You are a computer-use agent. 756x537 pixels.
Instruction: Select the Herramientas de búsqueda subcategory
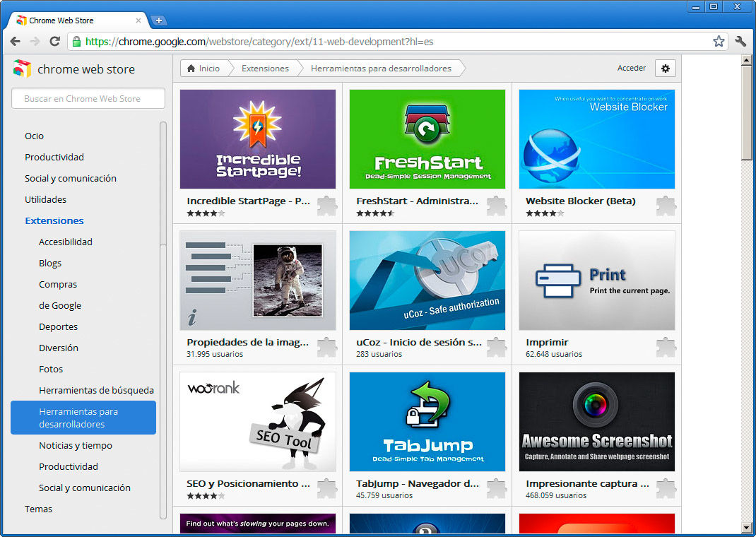96,390
